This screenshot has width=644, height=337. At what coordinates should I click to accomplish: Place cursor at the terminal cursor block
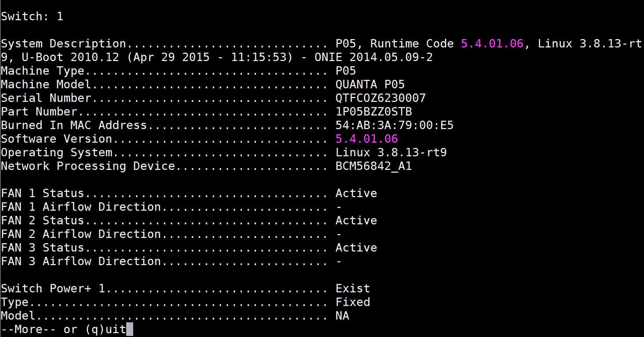(130, 329)
